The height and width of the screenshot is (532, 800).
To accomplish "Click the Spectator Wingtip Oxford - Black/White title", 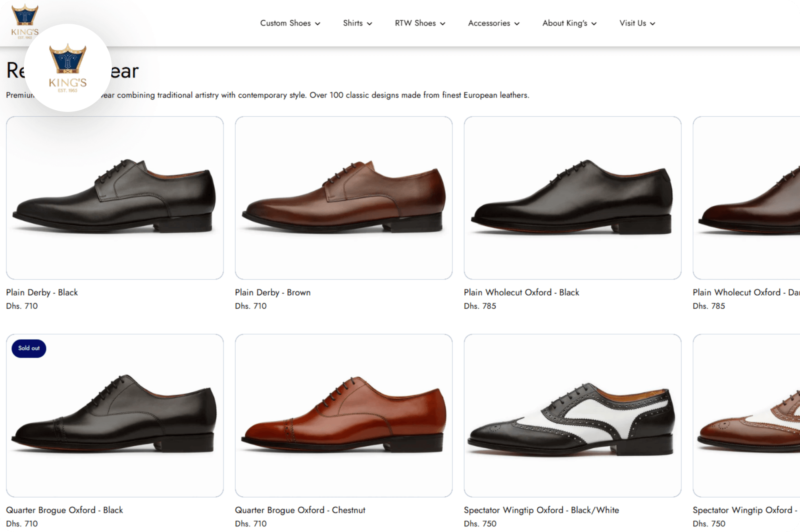I will [x=541, y=510].
